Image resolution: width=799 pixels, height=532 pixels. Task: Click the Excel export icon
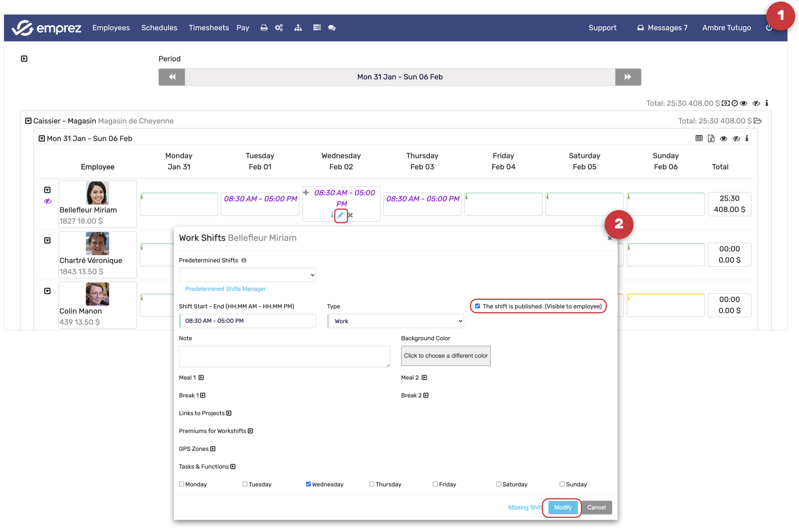(711, 138)
